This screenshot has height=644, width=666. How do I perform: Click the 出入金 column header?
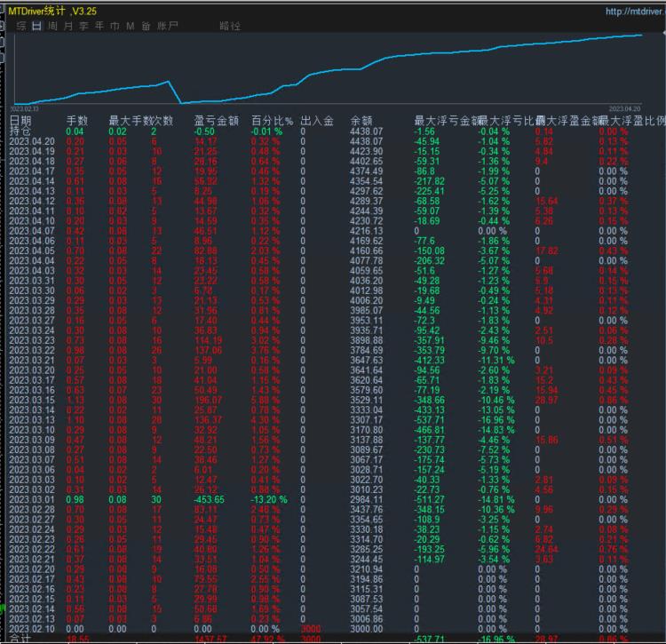point(317,121)
